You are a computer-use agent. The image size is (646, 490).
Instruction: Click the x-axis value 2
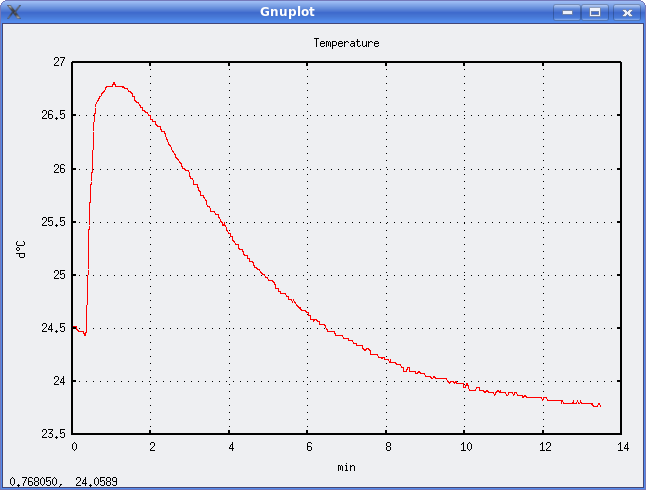point(152,447)
